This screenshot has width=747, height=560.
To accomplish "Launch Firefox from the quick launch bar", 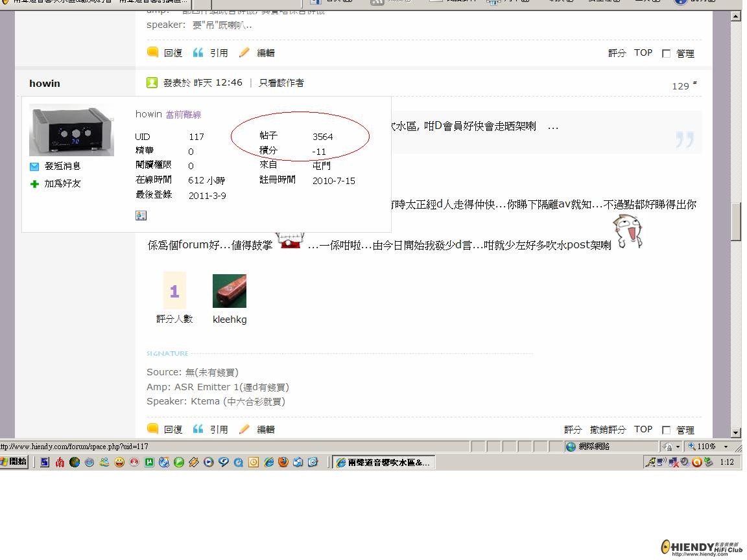I will (283, 462).
